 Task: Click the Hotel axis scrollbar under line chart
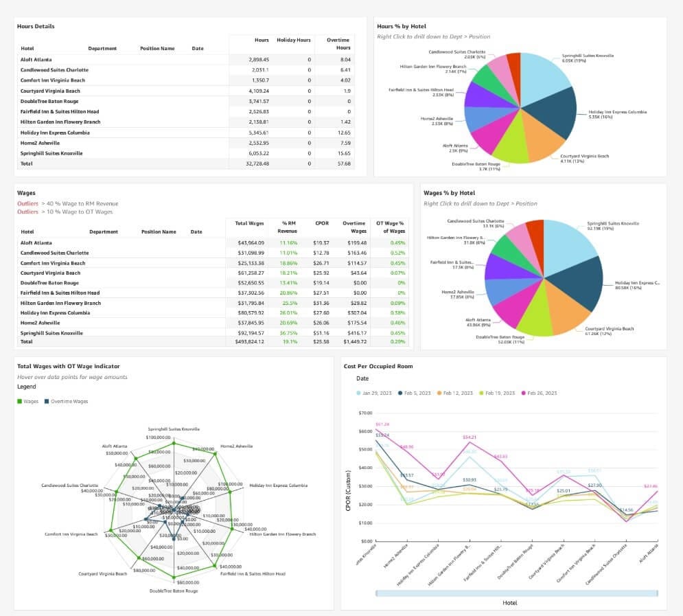[517, 593]
